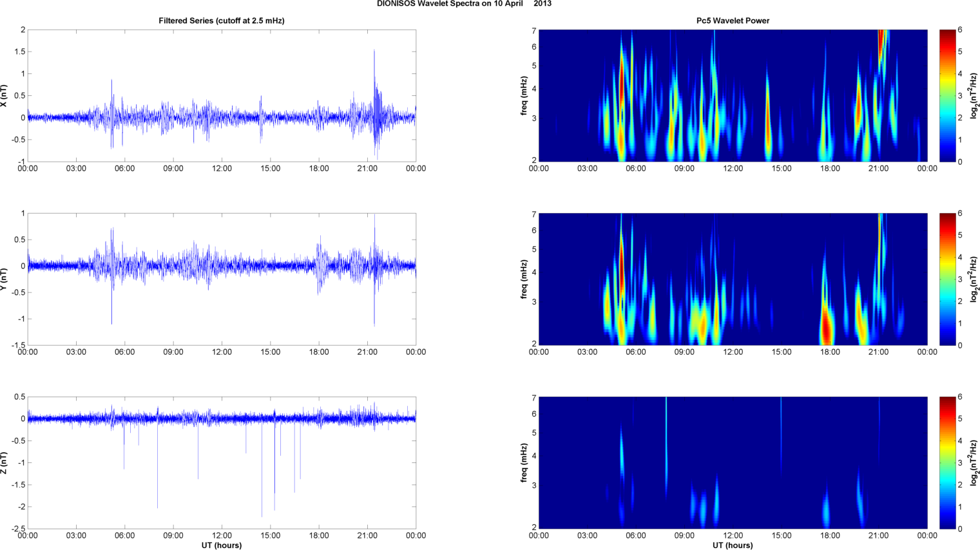This screenshot has width=980, height=550.
Task: Select the 'Y (nT)' axis label
Action: [x=4, y=280]
